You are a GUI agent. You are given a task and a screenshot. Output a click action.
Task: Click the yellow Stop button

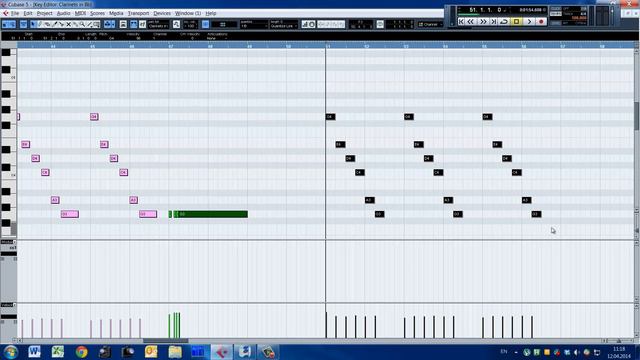click(516, 21)
